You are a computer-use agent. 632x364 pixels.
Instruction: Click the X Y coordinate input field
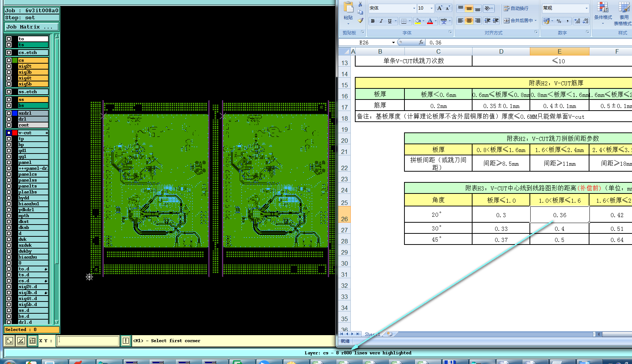point(88,341)
